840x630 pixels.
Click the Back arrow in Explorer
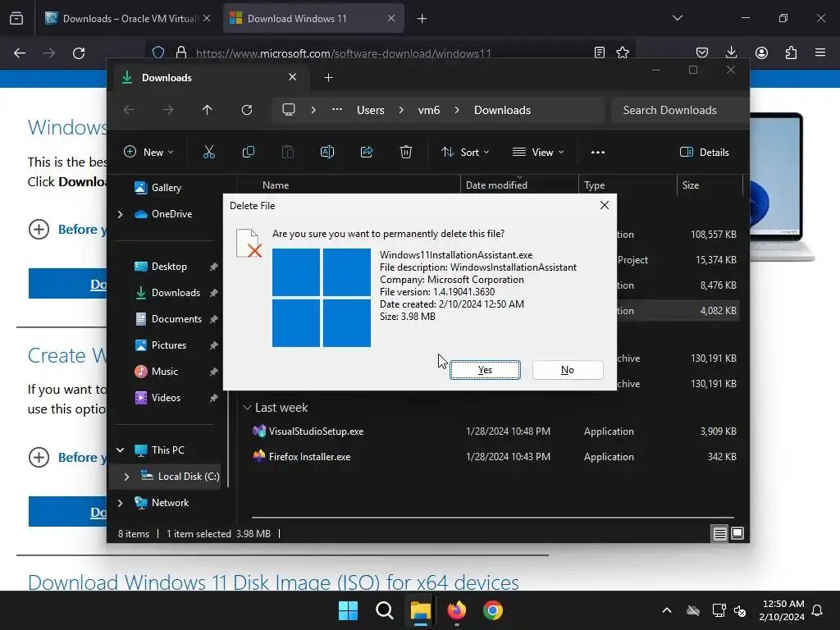(x=129, y=110)
